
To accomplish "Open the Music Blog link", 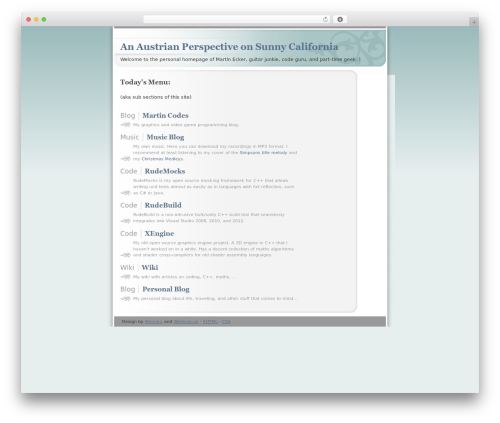I will pos(165,137).
